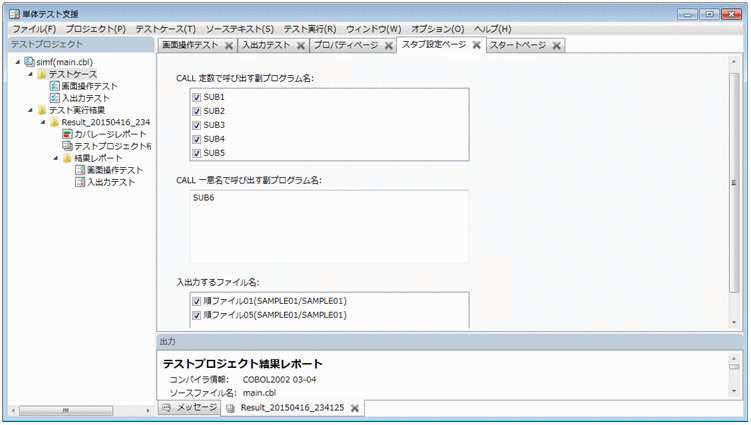Screen dimensions: 751x425
Task: Open the テストケース(T) menu
Action: [x=166, y=29]
